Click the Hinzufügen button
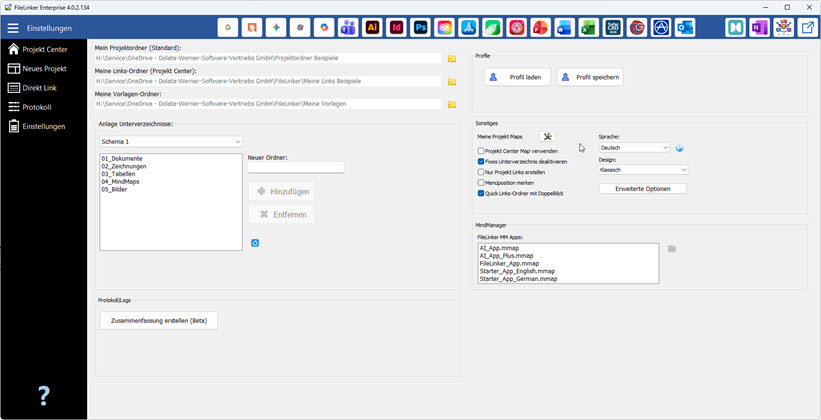 (x=282, y=192)
